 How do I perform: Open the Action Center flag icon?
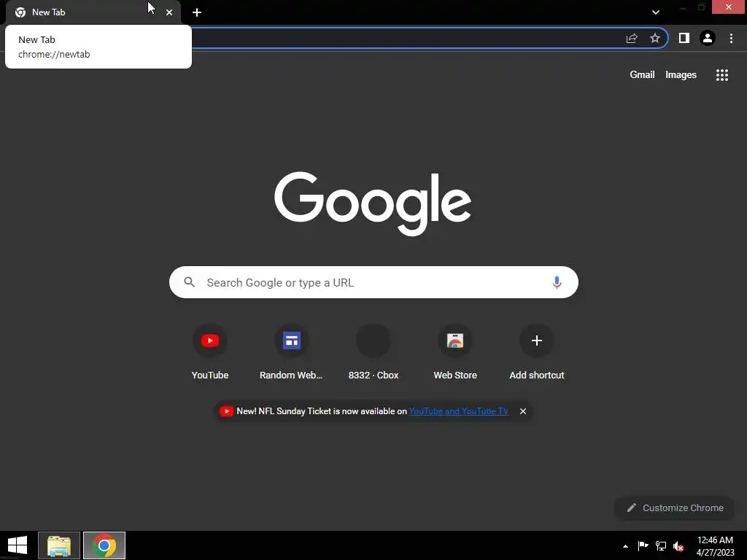point(643,545)
